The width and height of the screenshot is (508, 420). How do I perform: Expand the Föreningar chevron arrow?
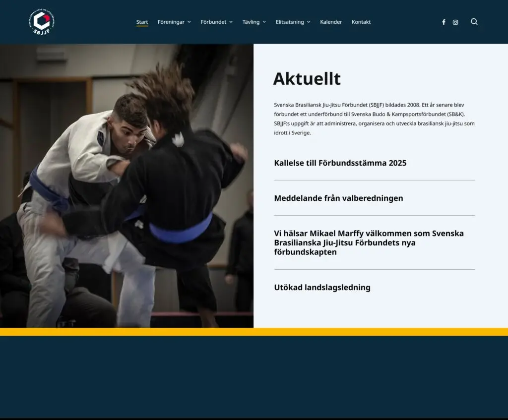[189, 22]
